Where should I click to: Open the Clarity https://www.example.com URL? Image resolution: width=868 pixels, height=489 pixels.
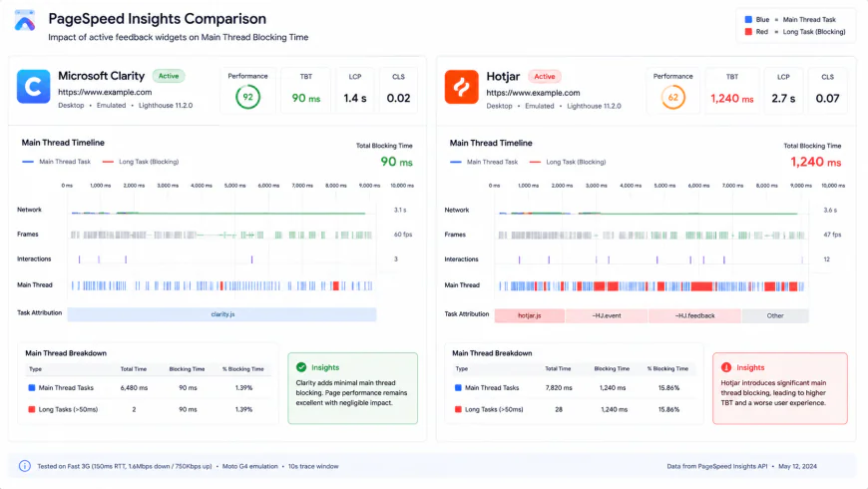105,92
